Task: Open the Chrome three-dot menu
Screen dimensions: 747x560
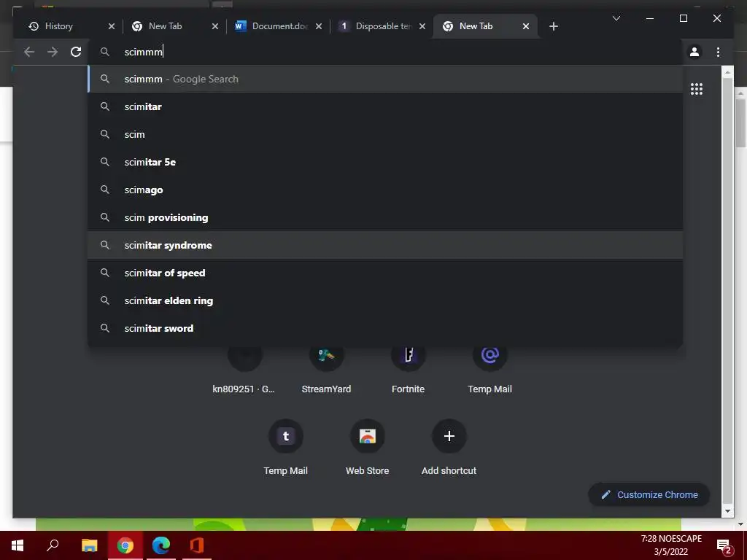Action: pos(718,52)
